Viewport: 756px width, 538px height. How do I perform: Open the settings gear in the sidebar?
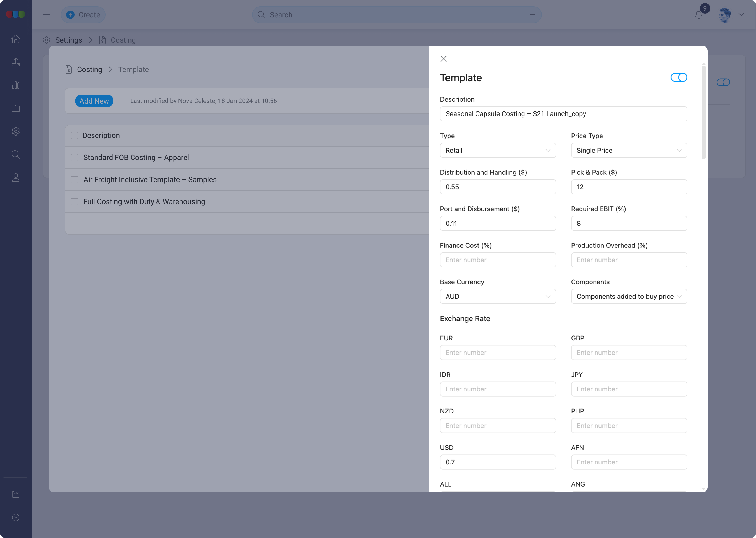pyautogui.click(x=15, y=131)
